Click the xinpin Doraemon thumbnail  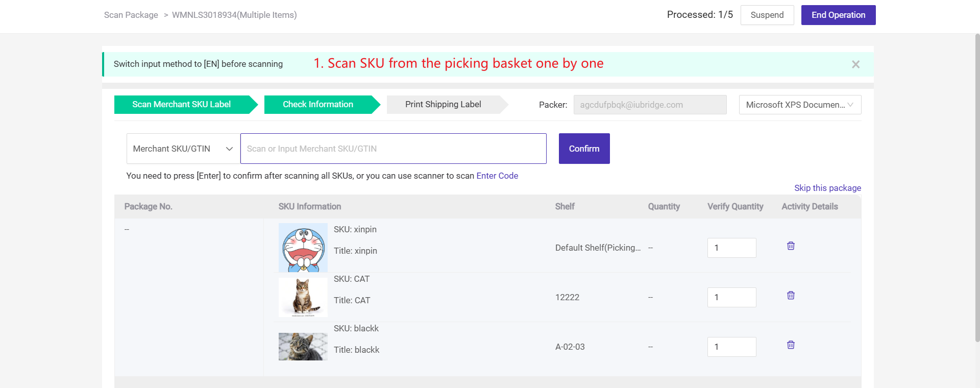point(303,248)
